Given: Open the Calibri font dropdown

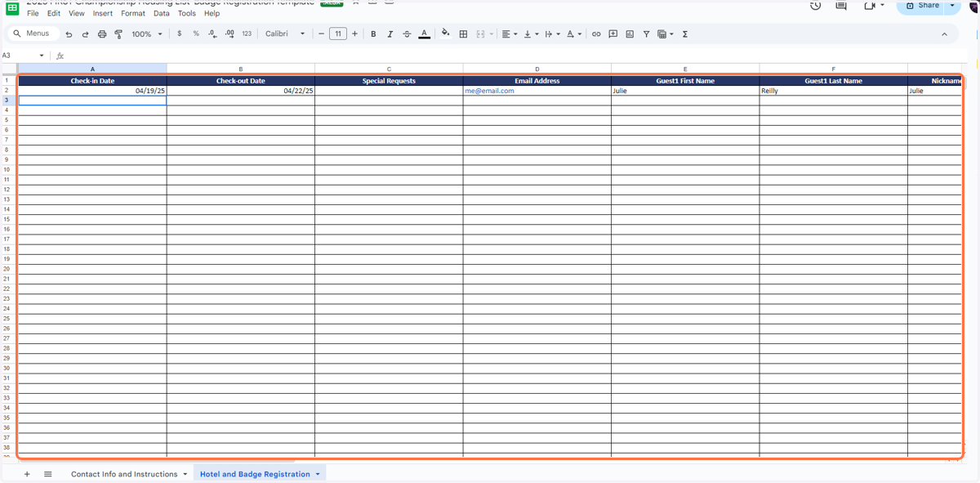Looking at the screenshot, I should point(285,34).
